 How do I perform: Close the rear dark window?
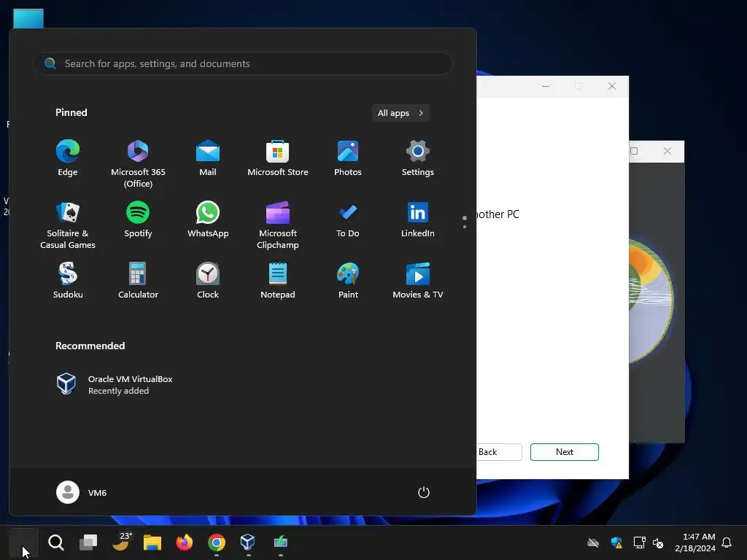click(x=667, y=151)
